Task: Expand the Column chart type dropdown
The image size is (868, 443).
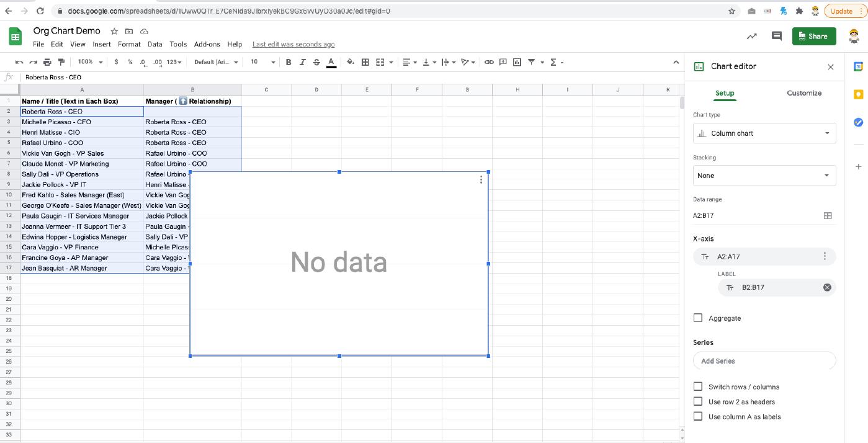Action: (x=764, y=133)
